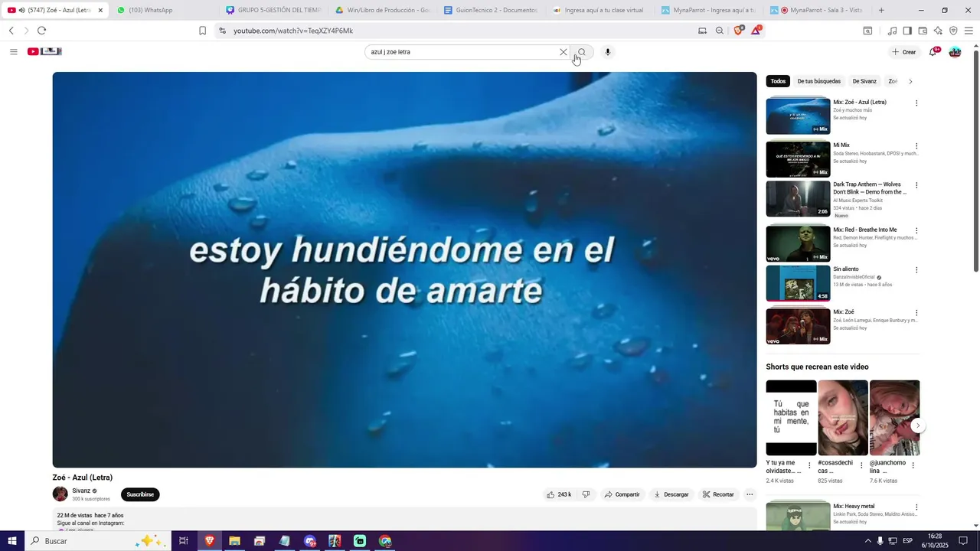Open Brave media music note control
The image size is (980, 551).
892,31
